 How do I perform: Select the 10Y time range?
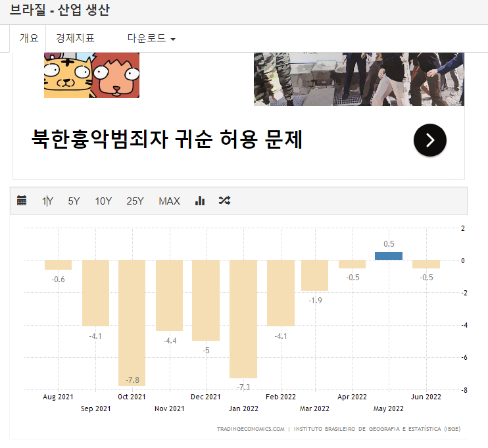tap(103, 201)
